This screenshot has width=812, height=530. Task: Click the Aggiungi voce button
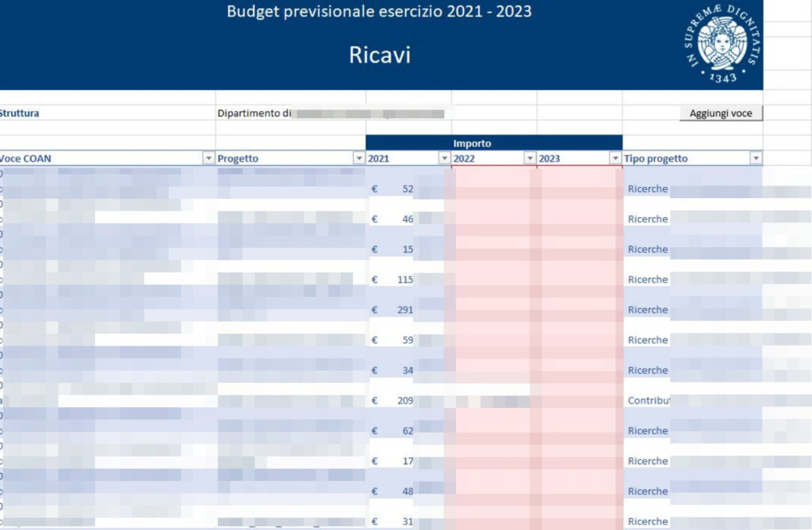(720, 113)
